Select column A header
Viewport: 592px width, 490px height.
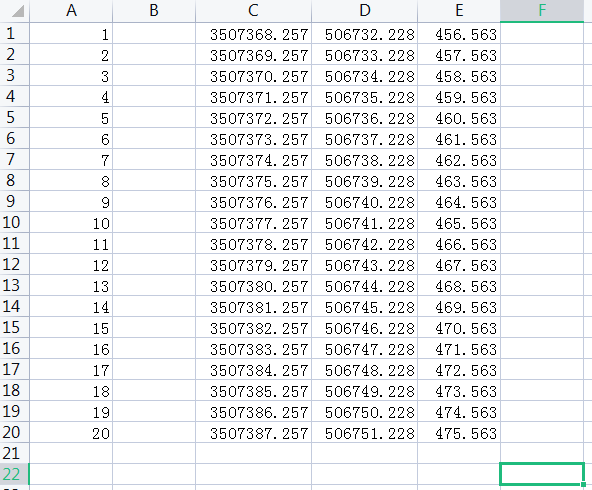coord(71,11)
